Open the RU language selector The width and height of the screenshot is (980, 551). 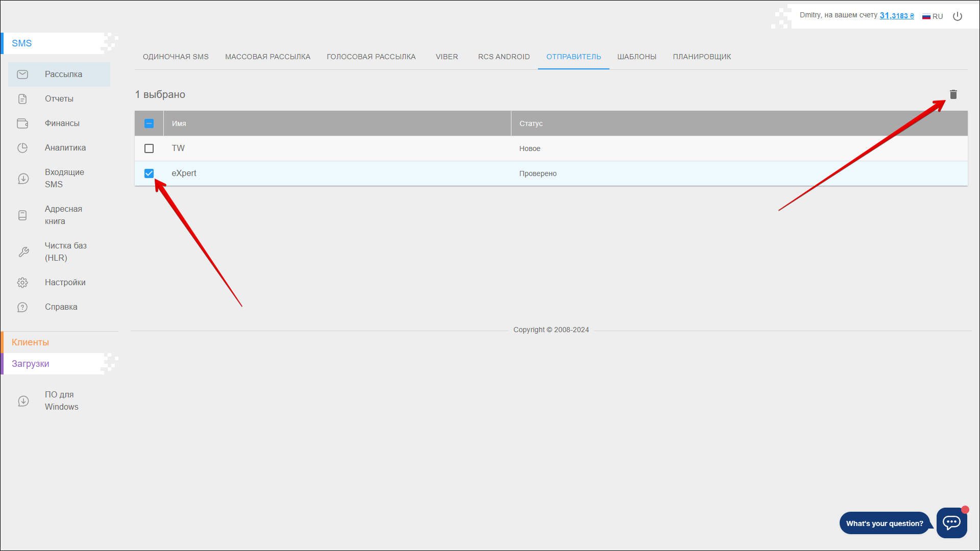pos(933,16)
